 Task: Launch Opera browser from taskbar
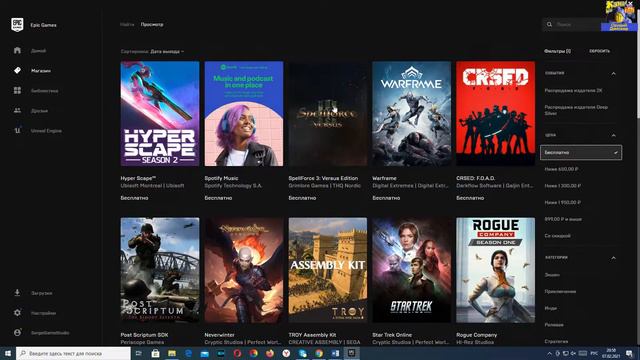point(237,353)
